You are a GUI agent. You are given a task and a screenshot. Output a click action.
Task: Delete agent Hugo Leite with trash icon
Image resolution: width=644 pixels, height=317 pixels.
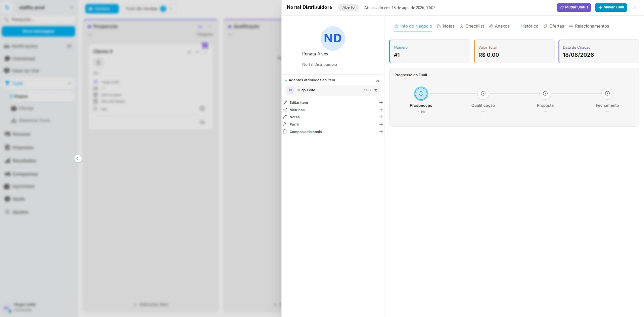[x=376, y=90]
